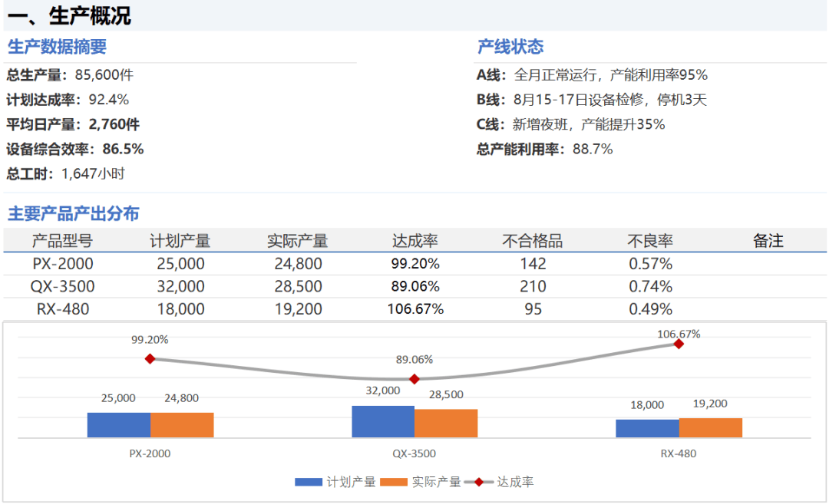Select the 不合格品 column header
829x504 pixels.
[533, 241]
